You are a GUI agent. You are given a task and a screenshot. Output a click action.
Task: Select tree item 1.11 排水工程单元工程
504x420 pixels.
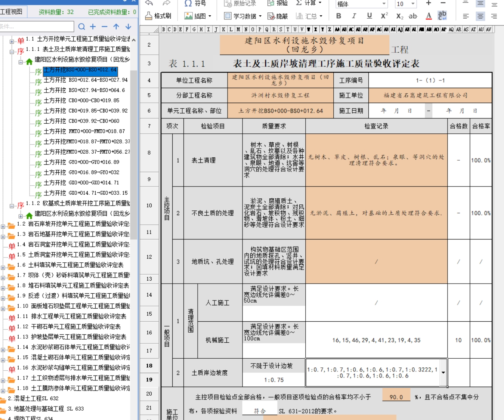71,316
